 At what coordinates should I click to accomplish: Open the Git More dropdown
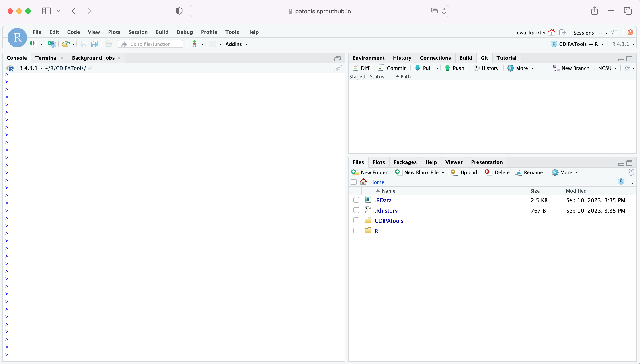521,68
